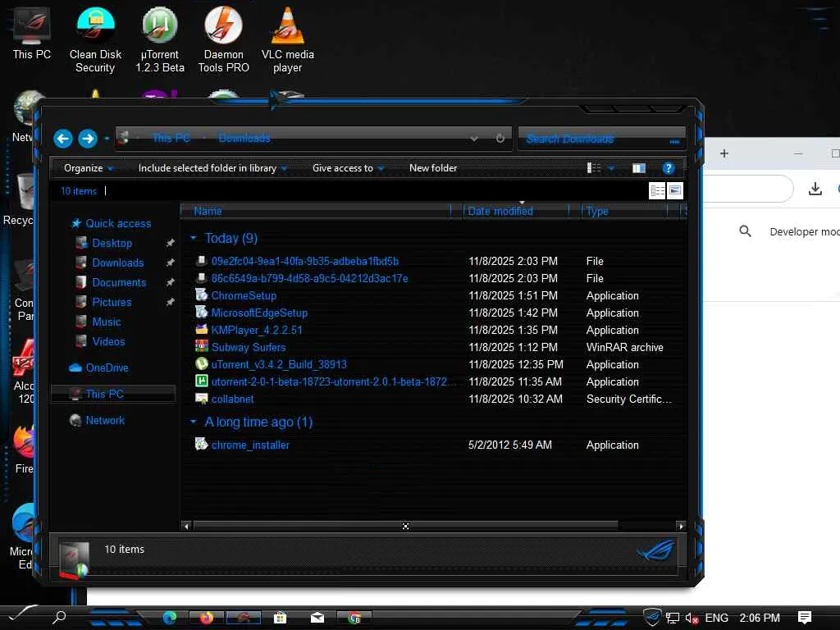Select the ChromeSetup application icon
The image size is (840, 630).
pos(202,295)
